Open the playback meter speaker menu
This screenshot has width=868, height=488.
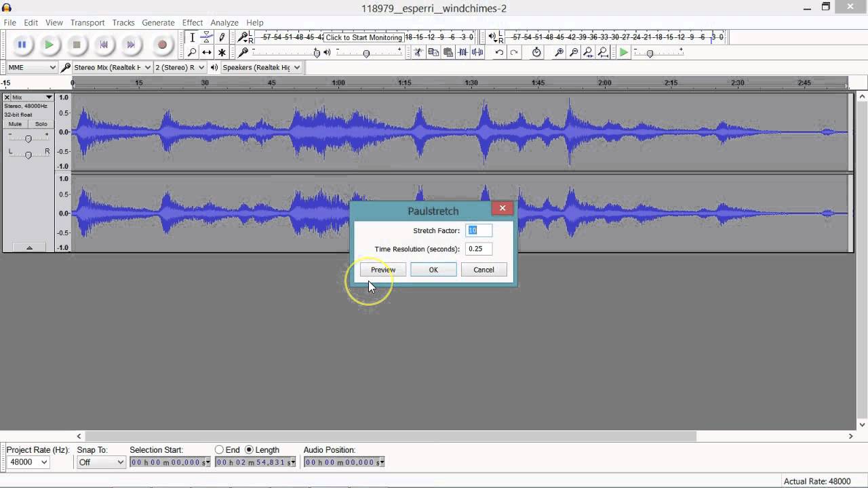point(494,37)
